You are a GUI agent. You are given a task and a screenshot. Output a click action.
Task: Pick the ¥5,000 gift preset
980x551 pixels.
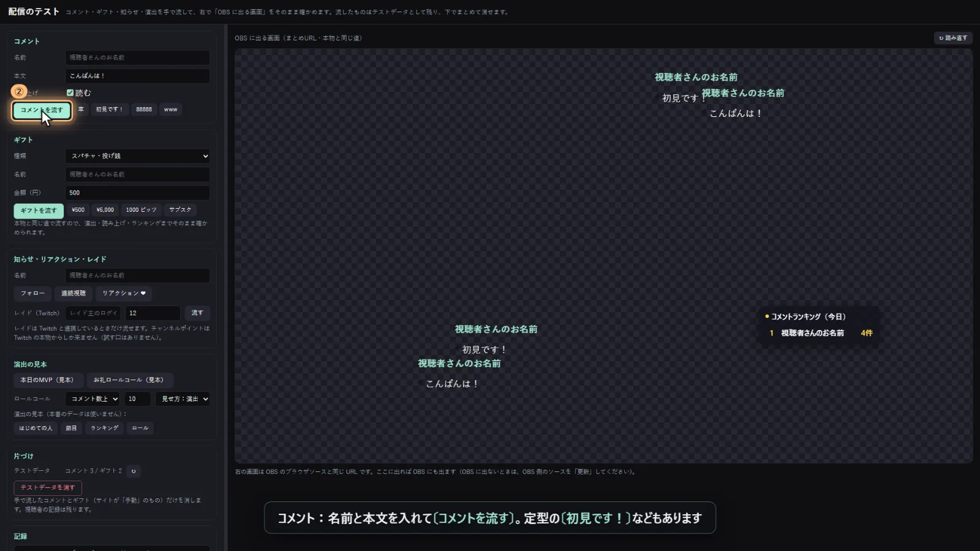click(x=105, y=210)
